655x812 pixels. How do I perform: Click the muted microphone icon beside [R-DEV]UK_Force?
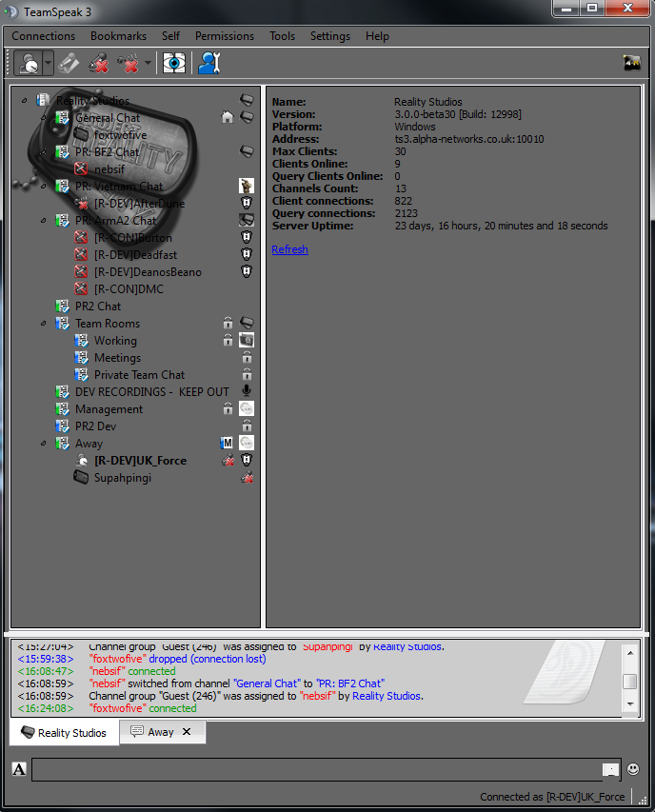tap(228, 460)
